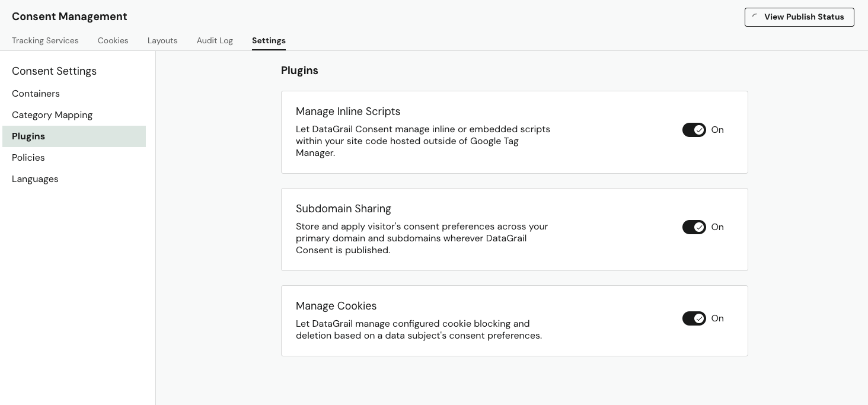The width and height of the screenshot is (868, 405).
Task: Open Containers in the settings sidebar
Action: coord(36,94)
